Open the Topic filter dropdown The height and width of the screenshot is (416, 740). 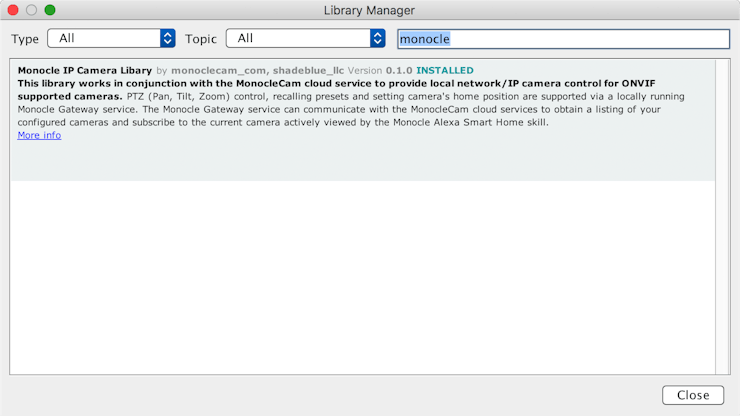(x=305, y=39)
